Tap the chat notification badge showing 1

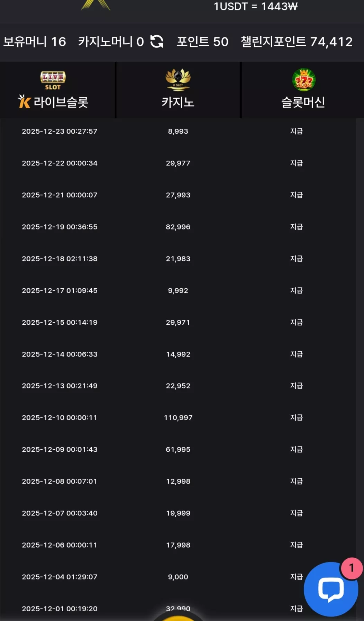[x=352, y=568]
